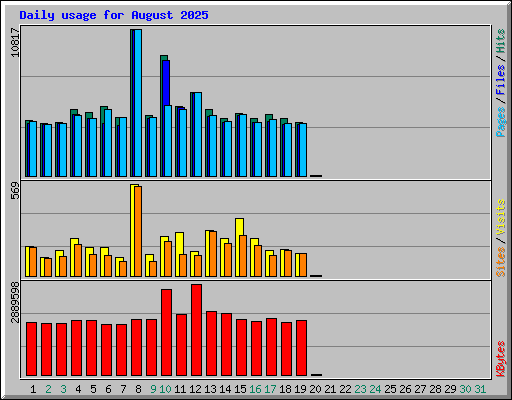Select day label 22 on the x-axis
Screen dimensions: 512x400
(345, 389)
